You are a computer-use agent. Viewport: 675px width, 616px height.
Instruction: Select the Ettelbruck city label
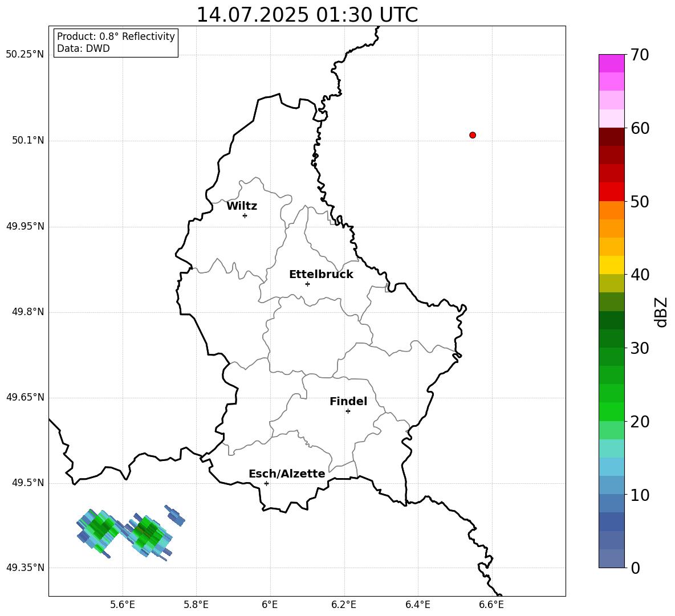pos(321,275)
